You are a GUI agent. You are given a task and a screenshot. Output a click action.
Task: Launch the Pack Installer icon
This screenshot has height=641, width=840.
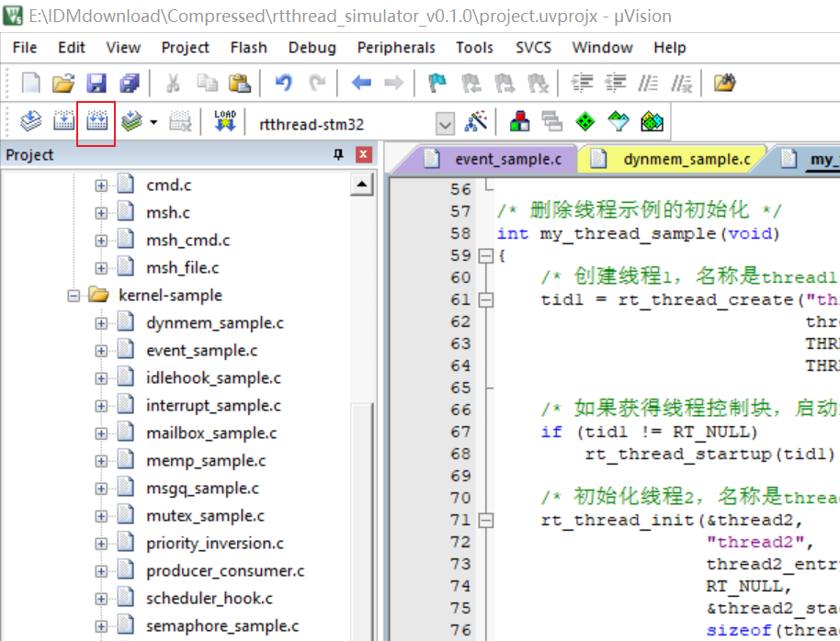[652, 121]
